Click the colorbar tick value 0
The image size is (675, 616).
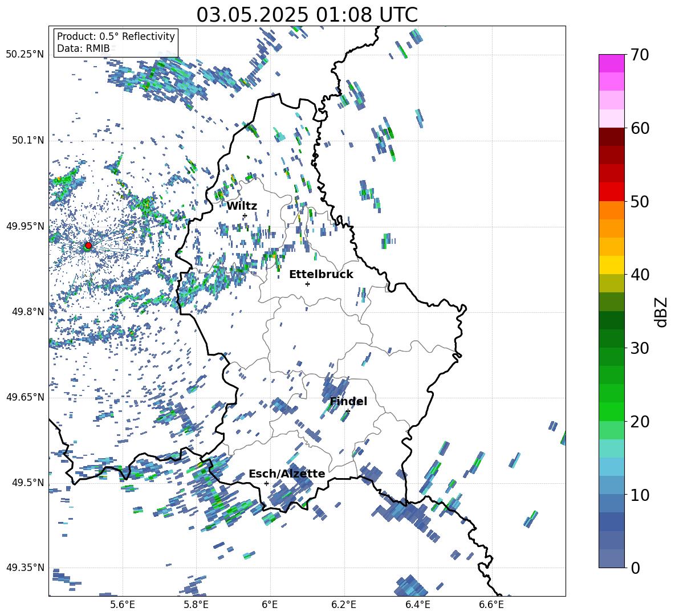click(x=635, y=568)
